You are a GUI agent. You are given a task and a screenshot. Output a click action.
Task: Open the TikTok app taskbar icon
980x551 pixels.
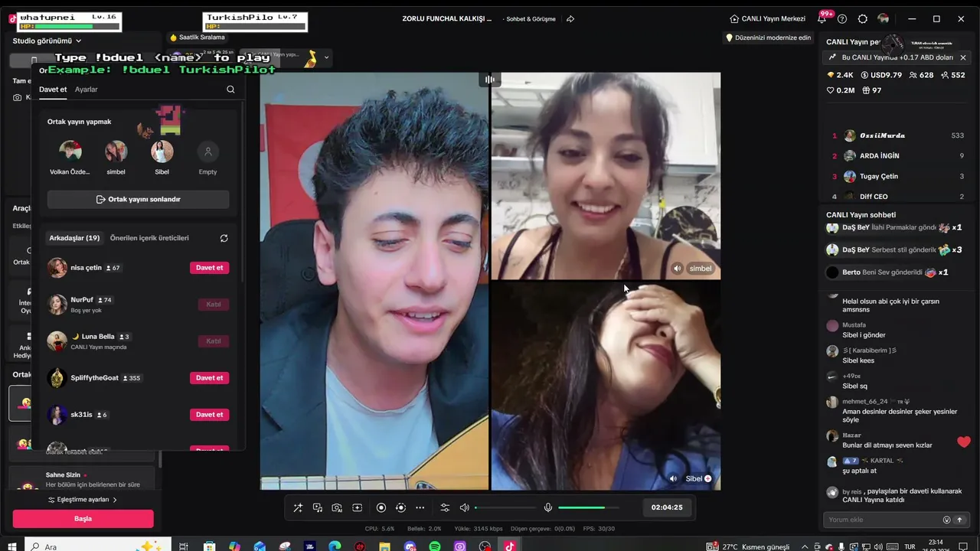coord(510,546)
